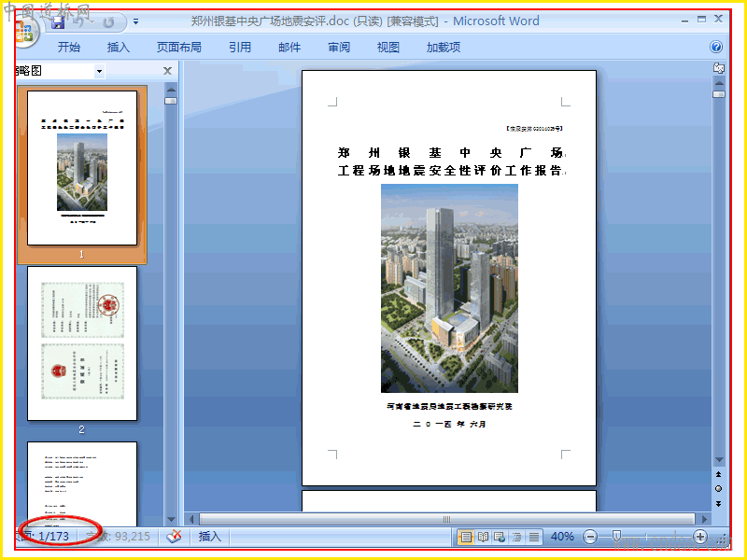Click the zoom slider handle
This screenshot has width=747, height=560.
click(616, 537)
